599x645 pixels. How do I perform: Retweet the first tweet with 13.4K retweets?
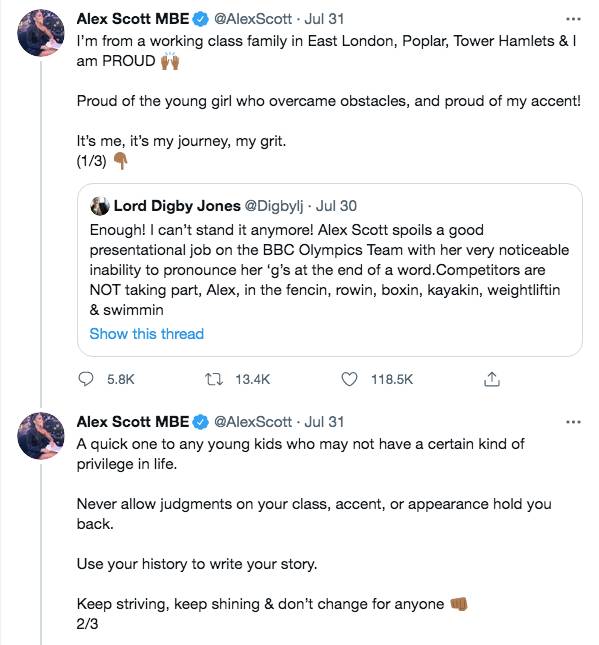[214, 379]
